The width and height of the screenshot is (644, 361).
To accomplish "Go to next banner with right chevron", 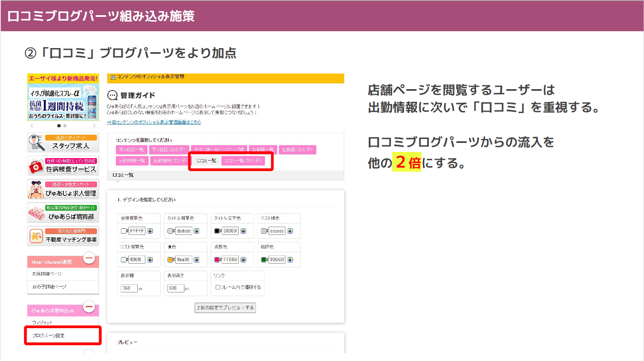I will click(x=94, y=126).
